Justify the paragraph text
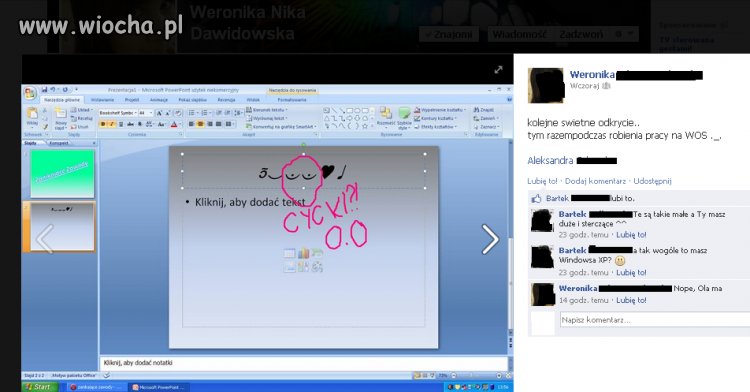 [219, 124]
